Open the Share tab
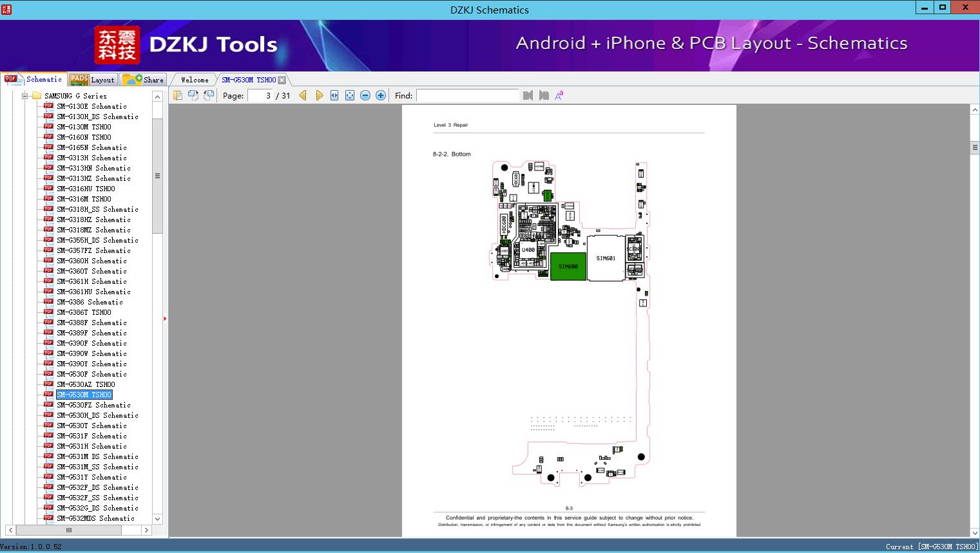980x553 pixels. (x=143, y=80)
